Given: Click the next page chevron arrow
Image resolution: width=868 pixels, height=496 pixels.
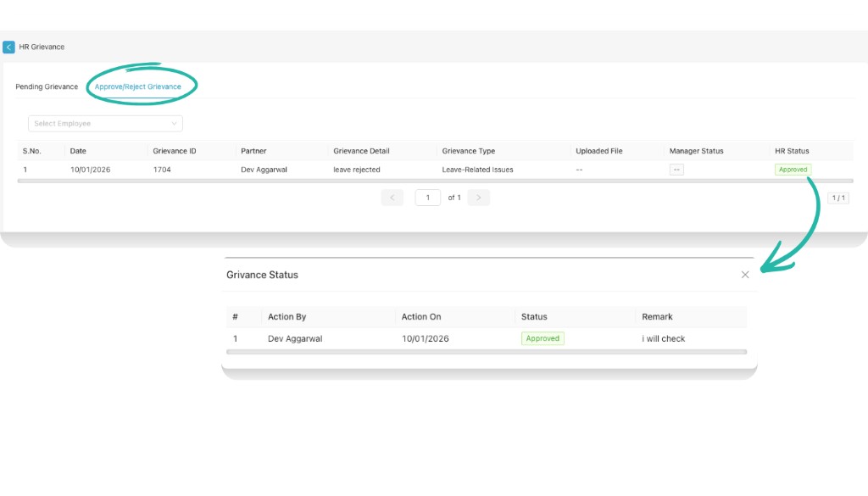Looking at the screenshot, I should pos(478,197).
